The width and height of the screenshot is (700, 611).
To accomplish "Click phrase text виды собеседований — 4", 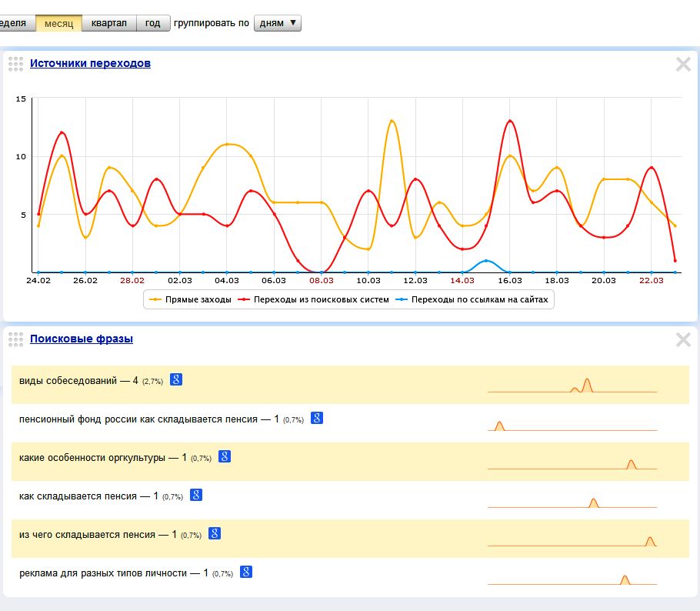I will pyautogui.click(x=78, y=381).
